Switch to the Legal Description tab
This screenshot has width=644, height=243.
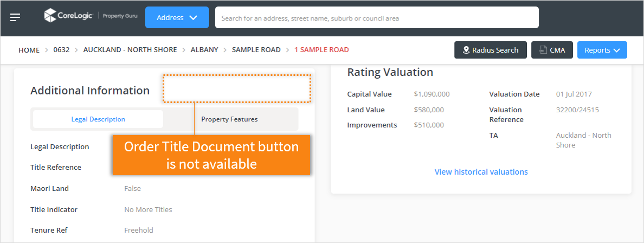[x=98, y=119]
